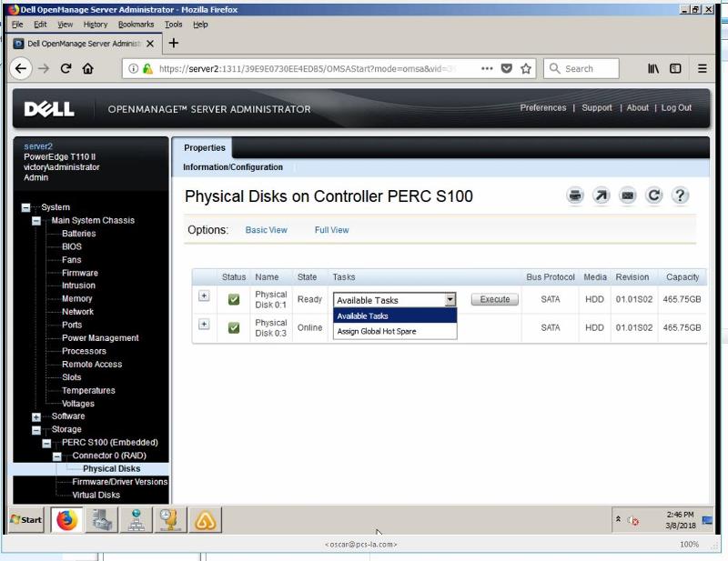Image resolution: width=728 pixels, height=561 pixels.
Task: Switch to the Properties tab
Action: pos(204,147)
